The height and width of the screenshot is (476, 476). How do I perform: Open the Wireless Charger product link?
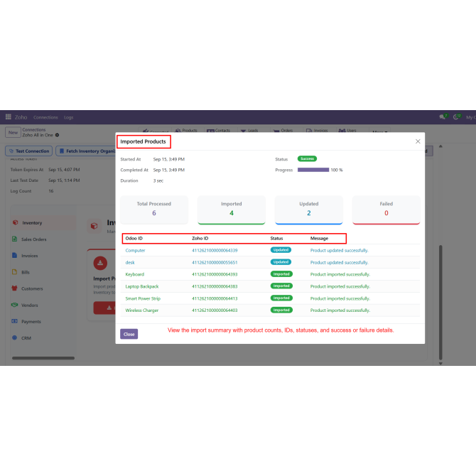142,310
